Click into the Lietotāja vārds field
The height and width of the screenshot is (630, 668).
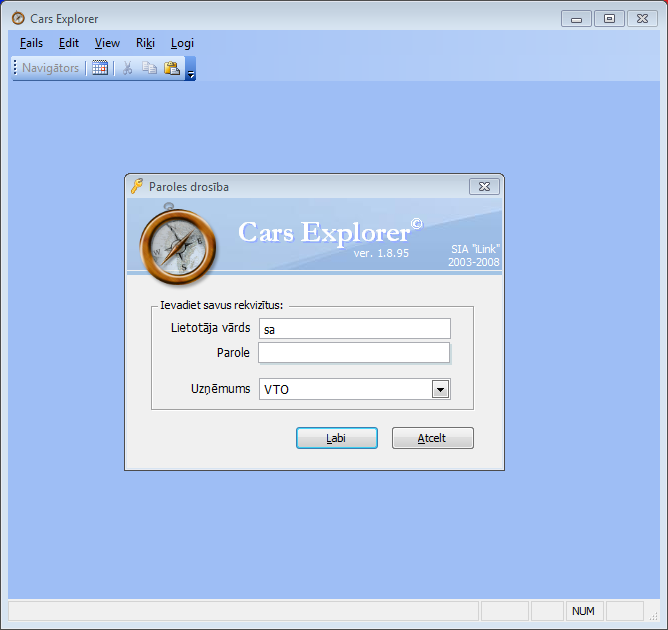[354, 329]
